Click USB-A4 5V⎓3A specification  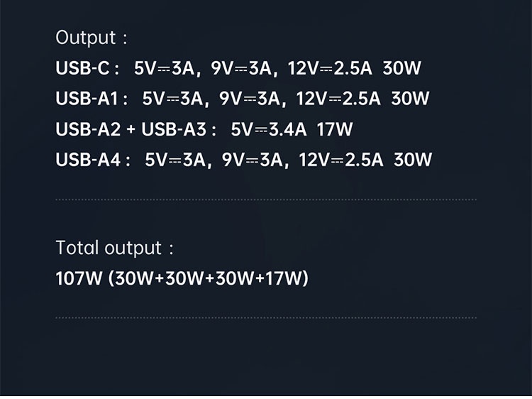point(175,160)
